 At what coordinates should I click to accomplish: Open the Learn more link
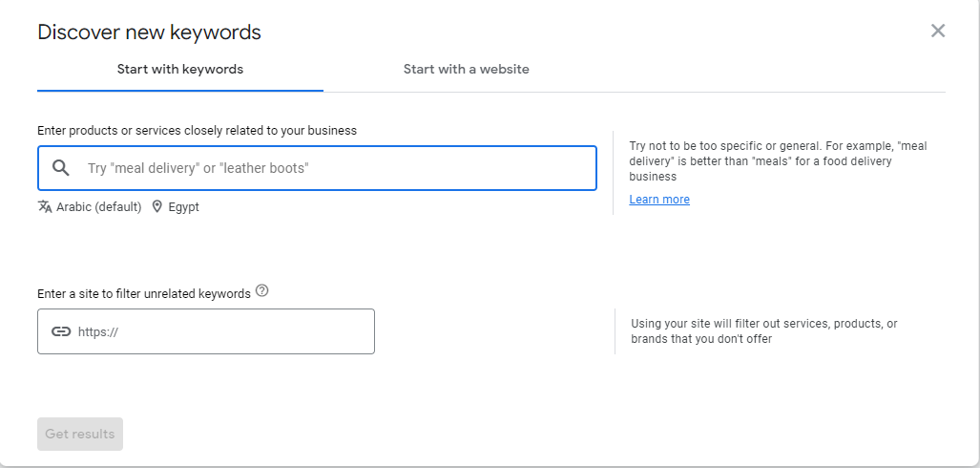point(659,200)
